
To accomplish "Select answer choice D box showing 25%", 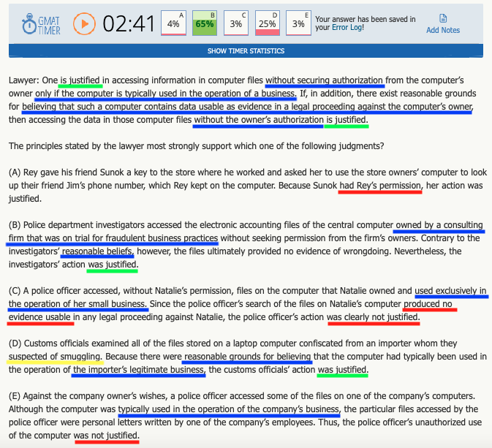I will [267, 23].
